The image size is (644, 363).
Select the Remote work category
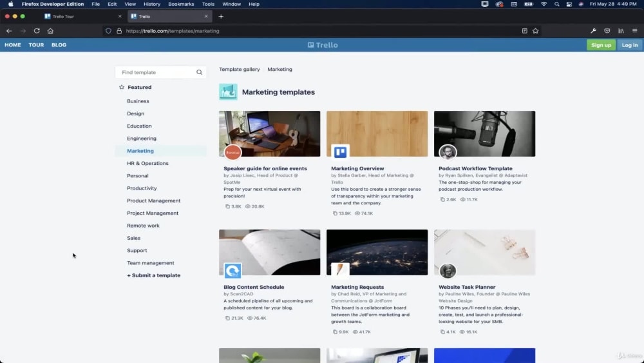pos(143,226)
